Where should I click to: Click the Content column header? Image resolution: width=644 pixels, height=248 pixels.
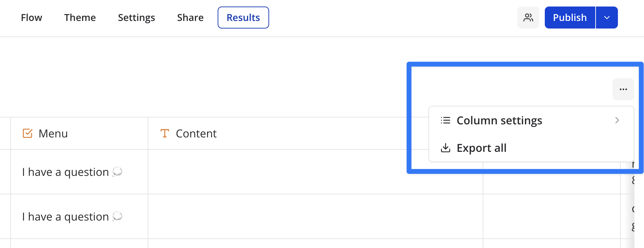tap(196, 134)
